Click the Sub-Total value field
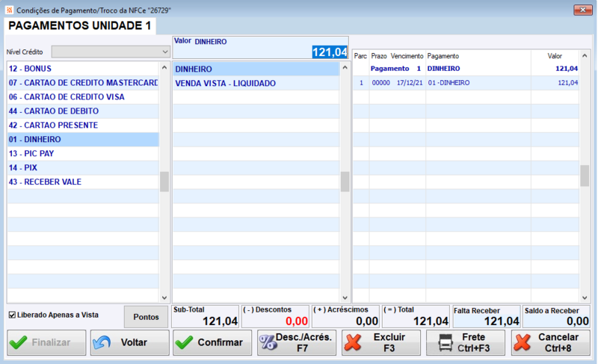This screenshot has height=364, width=598. (x=205, y=316)
